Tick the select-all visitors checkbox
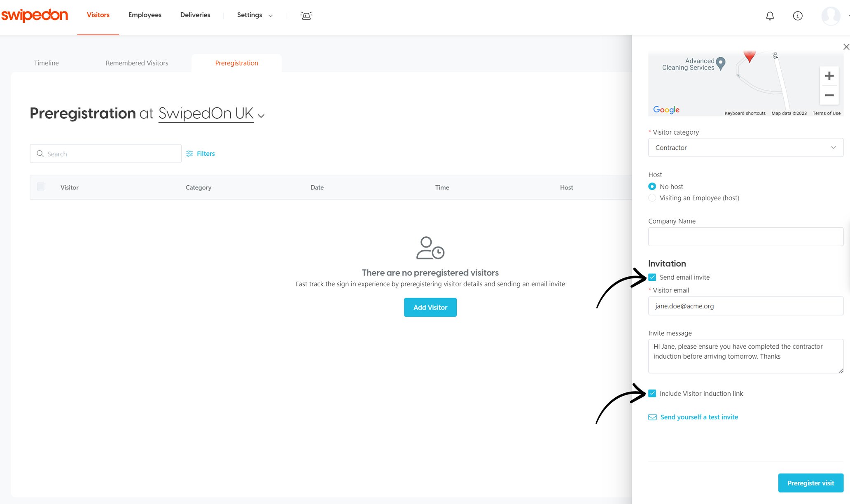 40,187
